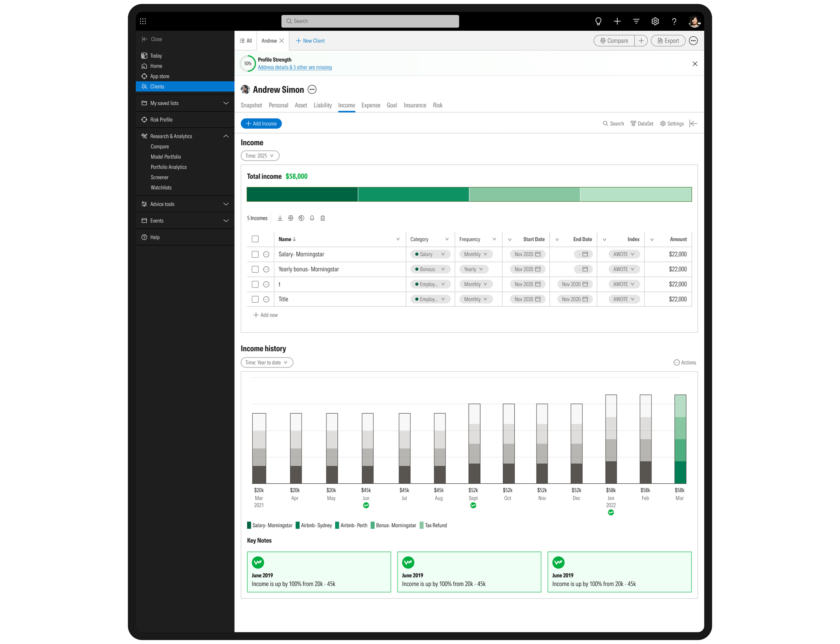Click the top search input field
The width and height of the screenshot is (840, 644).
tap(370, 22)
